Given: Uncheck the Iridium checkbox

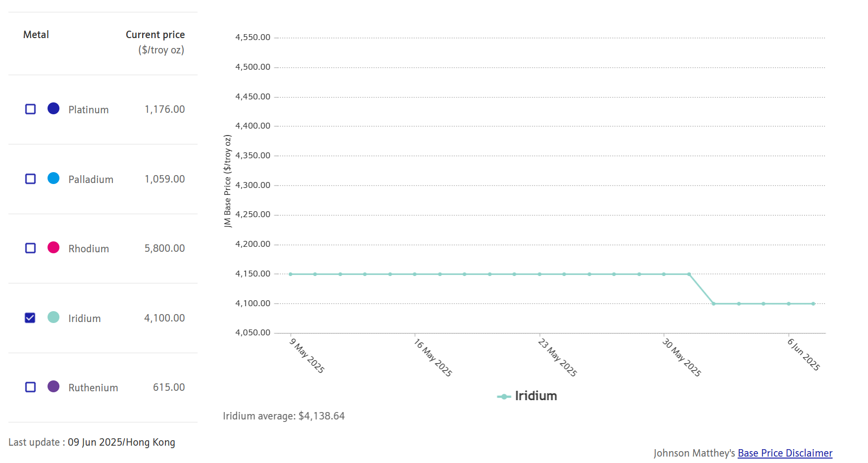Looking at the screenshot, I should (x=30, y=318).
